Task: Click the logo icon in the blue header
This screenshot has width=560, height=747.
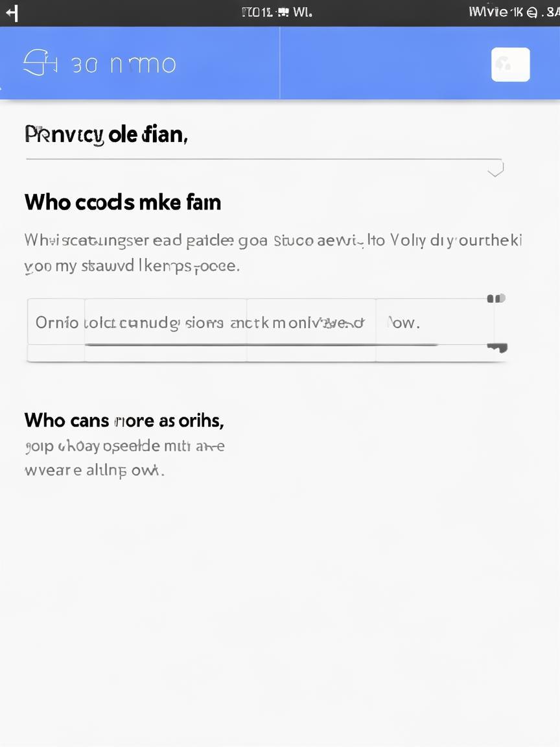Action: tap(36, 64)
